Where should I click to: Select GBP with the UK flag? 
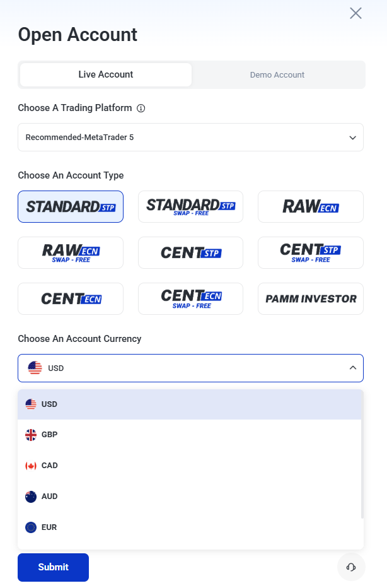tap(189, 435)
